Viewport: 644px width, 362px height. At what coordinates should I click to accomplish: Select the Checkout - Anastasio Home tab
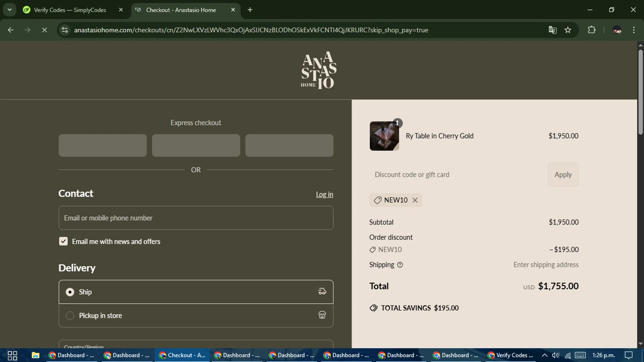(181, 10)
